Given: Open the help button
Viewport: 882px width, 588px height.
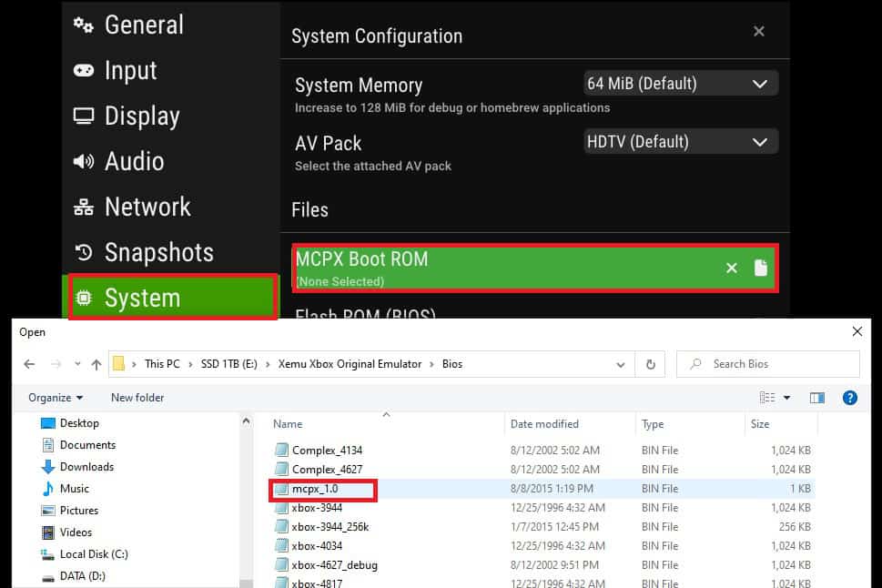Looking at the screenshot, I should click(x=850, y=398).
